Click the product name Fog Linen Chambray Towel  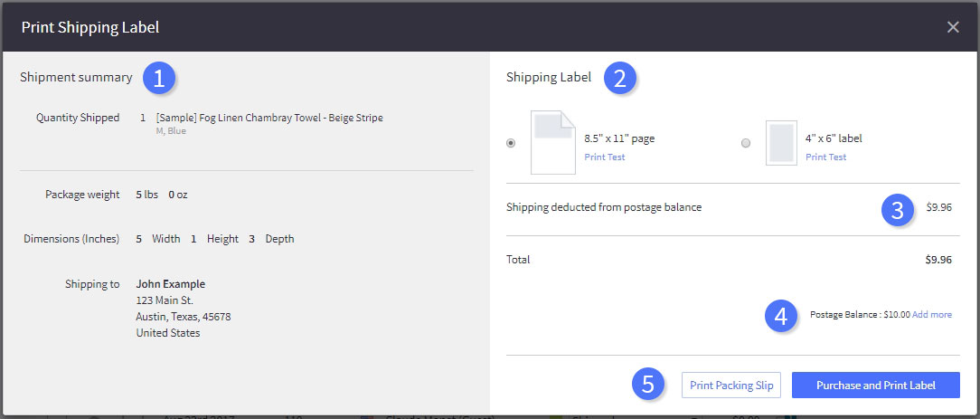(269, 118)
